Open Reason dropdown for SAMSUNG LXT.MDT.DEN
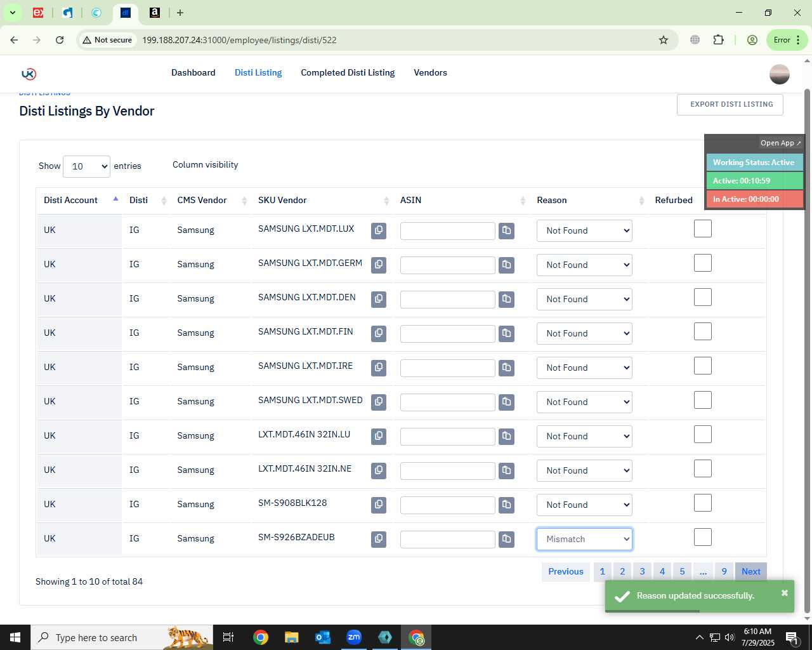This screenshot has width=812, height=650. click(x=584, y=299)
